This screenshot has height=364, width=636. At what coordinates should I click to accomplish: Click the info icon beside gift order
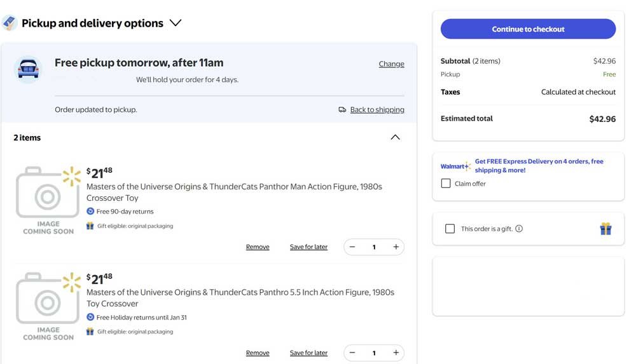click(x=519, y=229)
